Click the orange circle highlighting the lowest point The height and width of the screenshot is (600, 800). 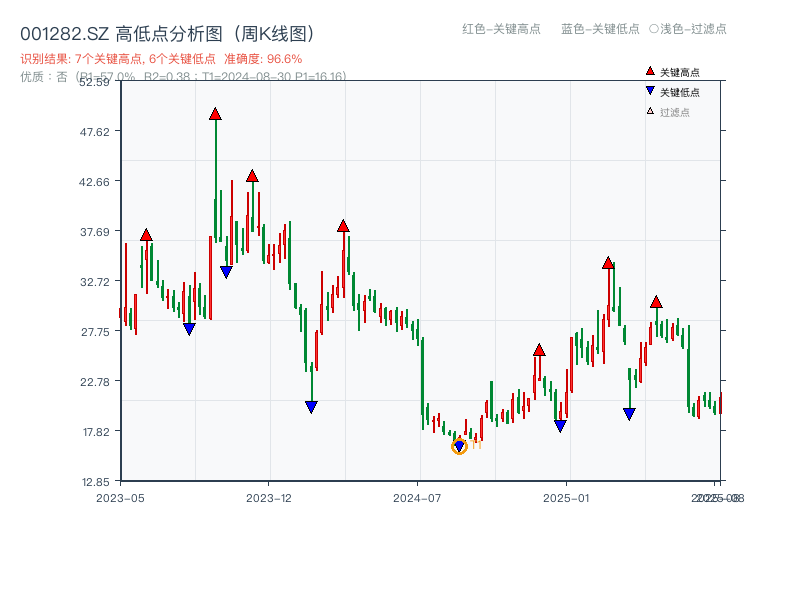pyautogui.click(x=459, y=446)
